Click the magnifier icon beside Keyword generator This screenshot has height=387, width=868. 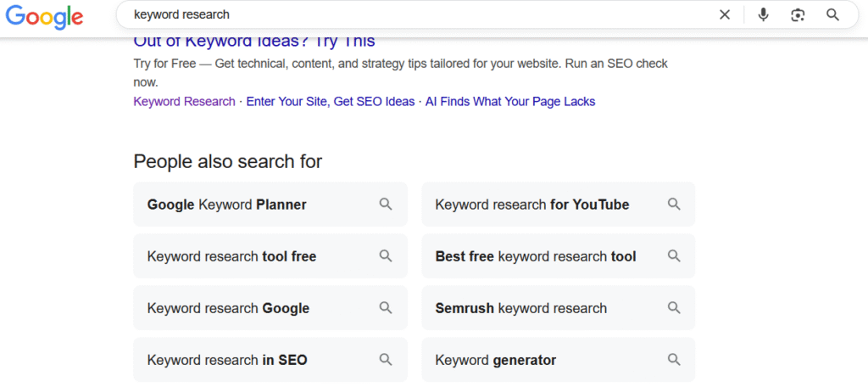coord(674,360)
